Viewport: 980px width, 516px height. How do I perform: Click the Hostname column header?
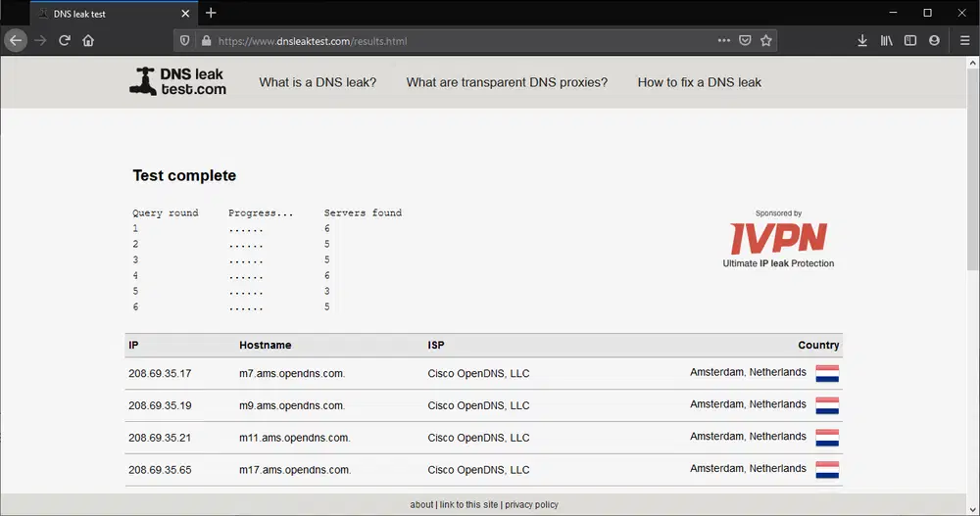[265, 345]
